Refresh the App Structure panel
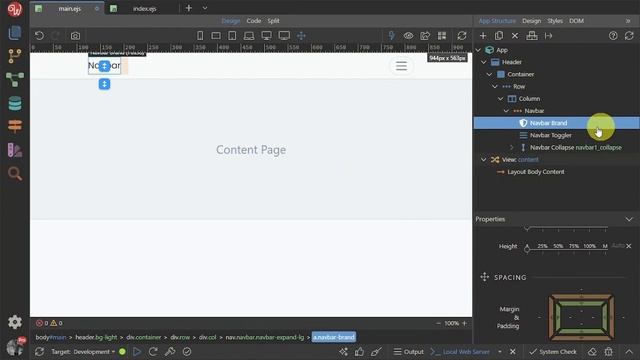 pos(629,36)
